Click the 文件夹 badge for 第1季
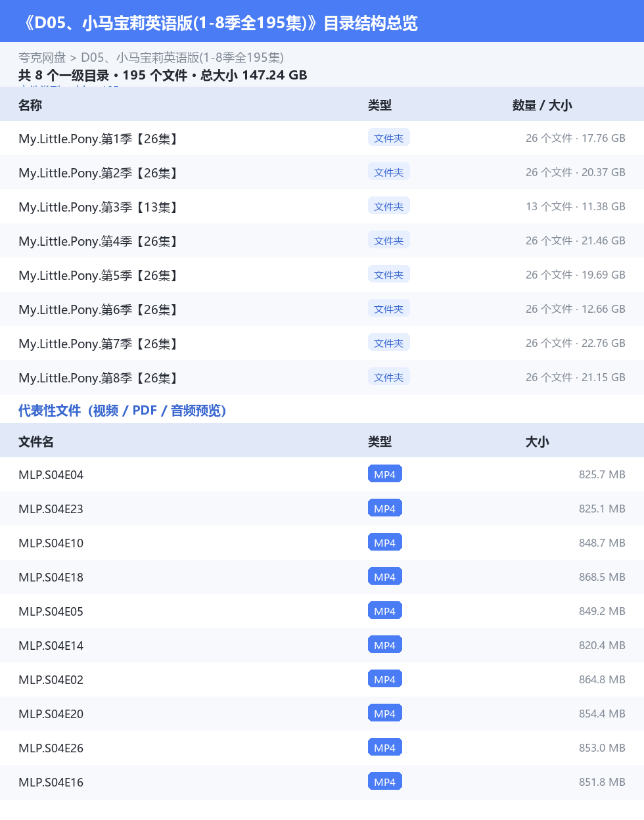Image resolution: width=644 pixels, height=820 pixels. tap(389, 137)
